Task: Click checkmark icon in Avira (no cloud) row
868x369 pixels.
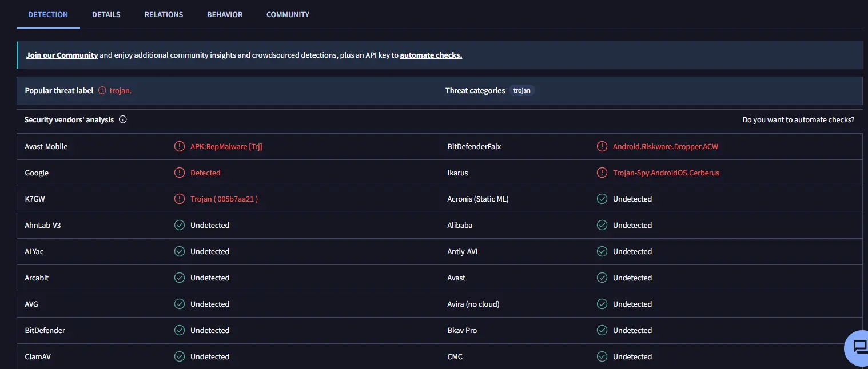Action: tap(602, 304)
